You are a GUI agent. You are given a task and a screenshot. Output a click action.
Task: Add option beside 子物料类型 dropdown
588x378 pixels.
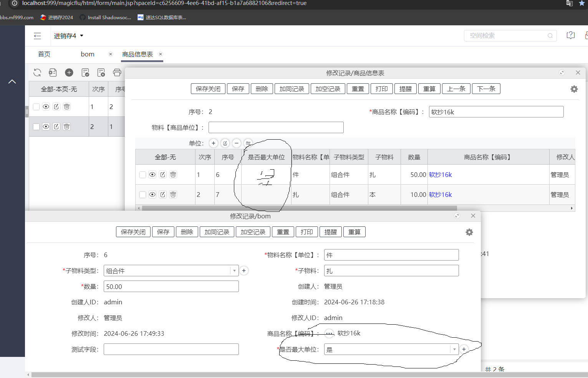point(244,271)
